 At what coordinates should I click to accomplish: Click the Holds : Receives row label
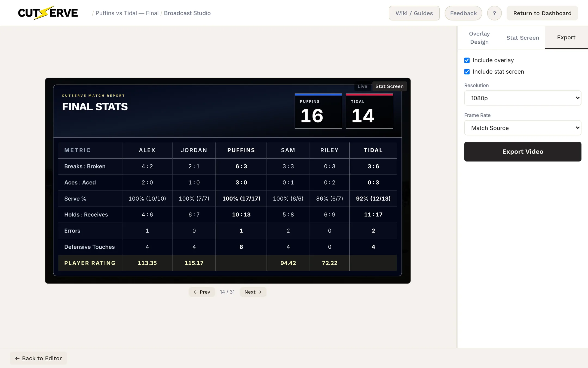(86, 215)
